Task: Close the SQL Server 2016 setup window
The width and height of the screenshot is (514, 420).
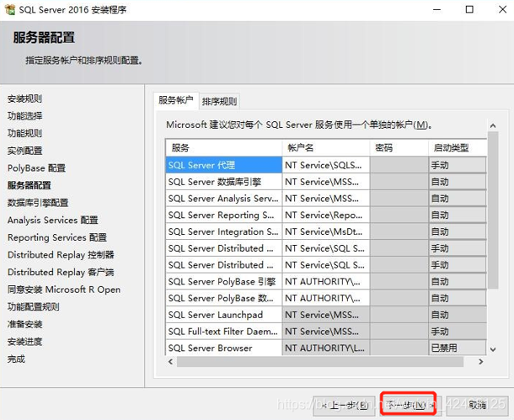Action: point(502,9)
